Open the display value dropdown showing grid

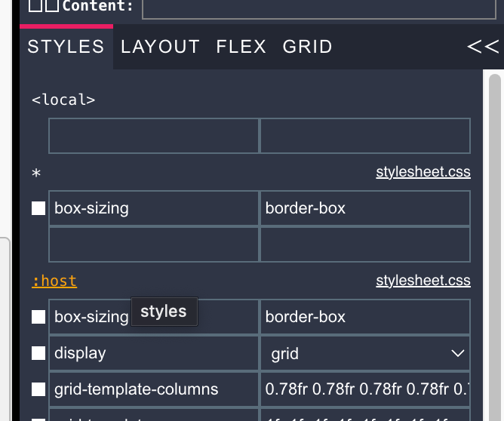point(365,354)
